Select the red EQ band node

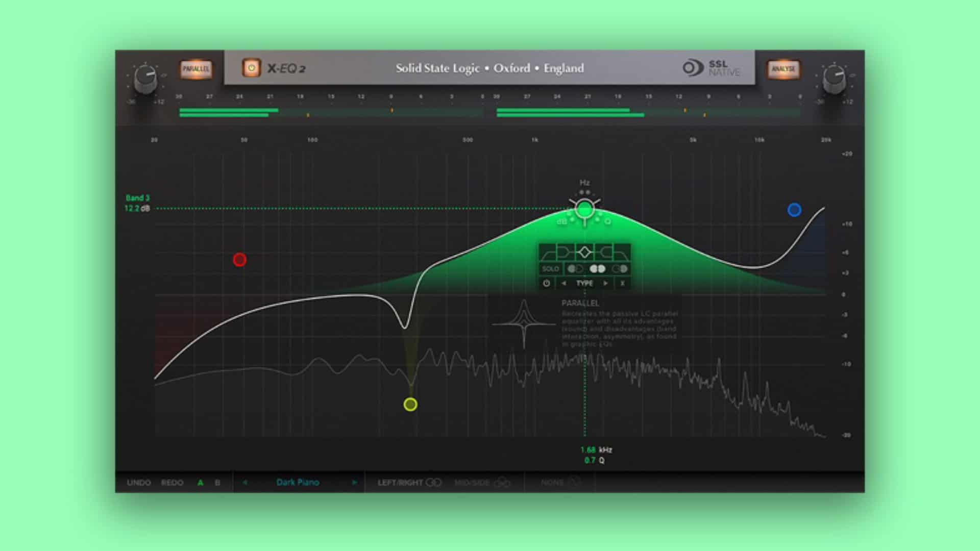click(239, 260)
